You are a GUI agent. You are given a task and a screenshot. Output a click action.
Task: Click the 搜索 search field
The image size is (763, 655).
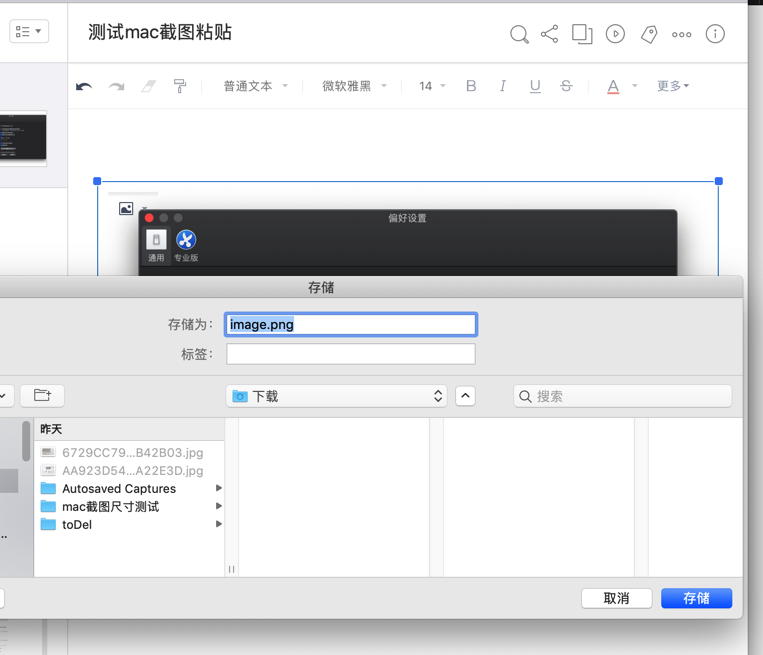point(622,396)
